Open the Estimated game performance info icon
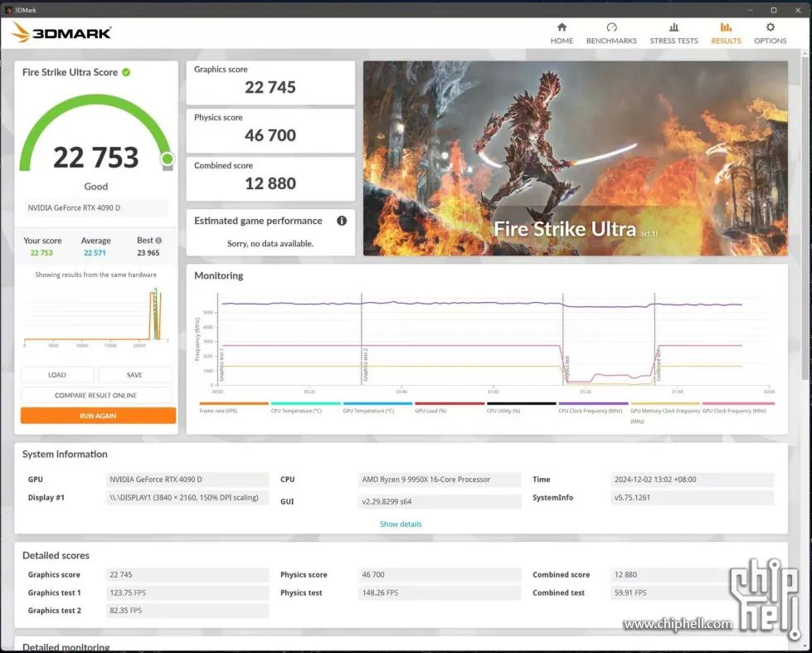The width and height of the screenshot is (812, 653). coord(342,221)
